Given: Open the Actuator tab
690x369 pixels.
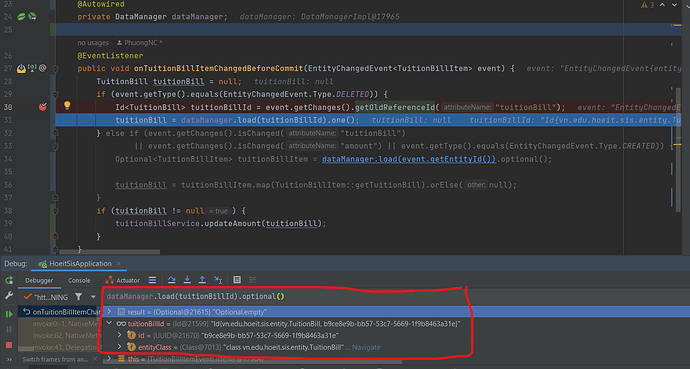Looking at the screenshot, I should pos(122,280).
